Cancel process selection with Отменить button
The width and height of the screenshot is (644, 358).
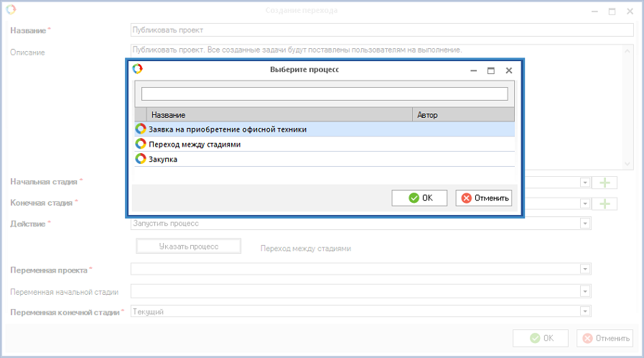click(484, 198)
